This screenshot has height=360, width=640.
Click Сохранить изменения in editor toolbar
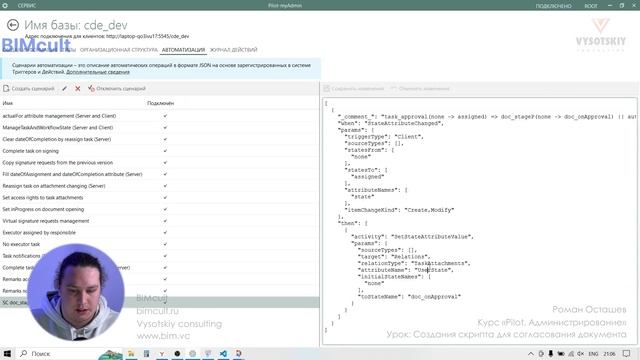[353, 89]
